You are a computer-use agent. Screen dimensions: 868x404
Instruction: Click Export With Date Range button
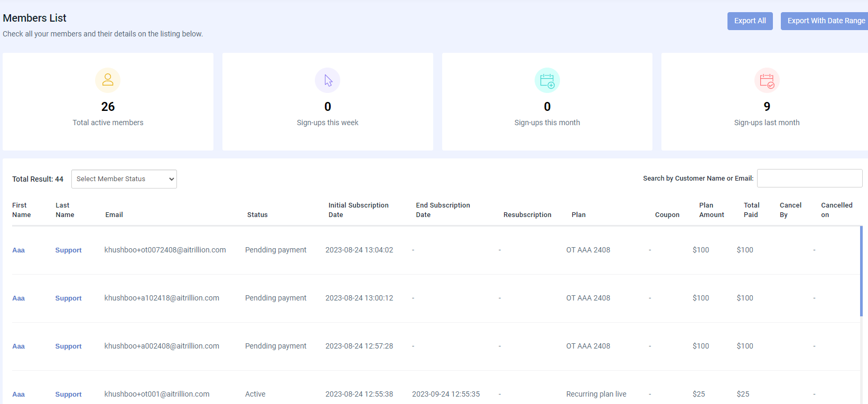point(825,21)
